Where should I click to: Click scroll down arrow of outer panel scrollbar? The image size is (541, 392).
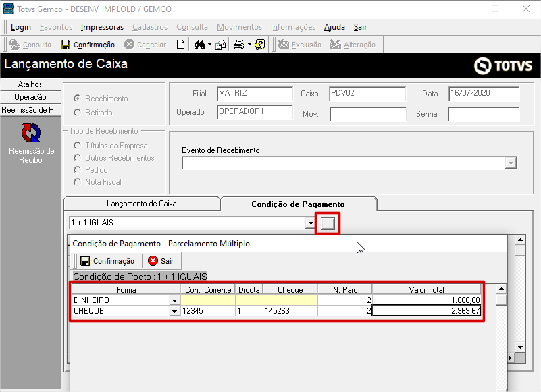click(520, 347)
